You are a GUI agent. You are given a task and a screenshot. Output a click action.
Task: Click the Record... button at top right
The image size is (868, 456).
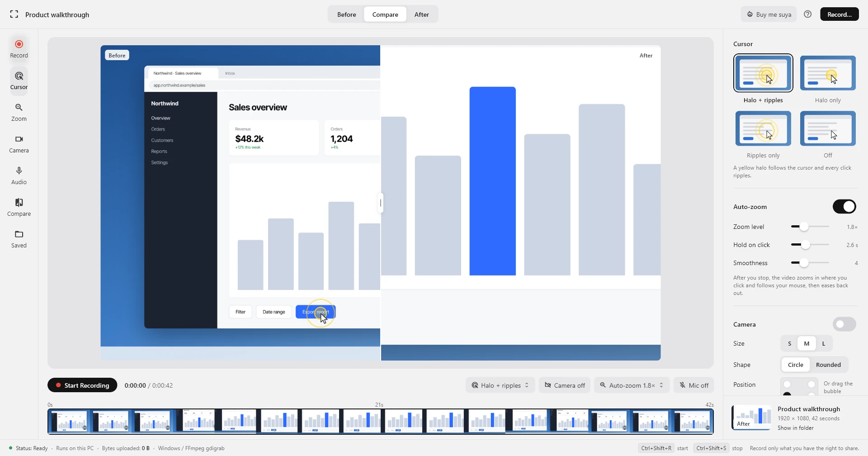pos(840,14)
